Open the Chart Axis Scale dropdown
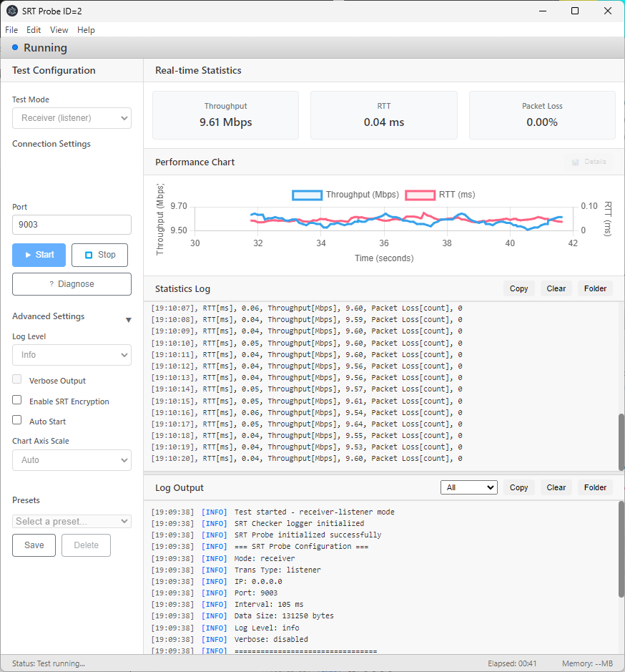This screenshot has width=625, height=672. (72, 460)
